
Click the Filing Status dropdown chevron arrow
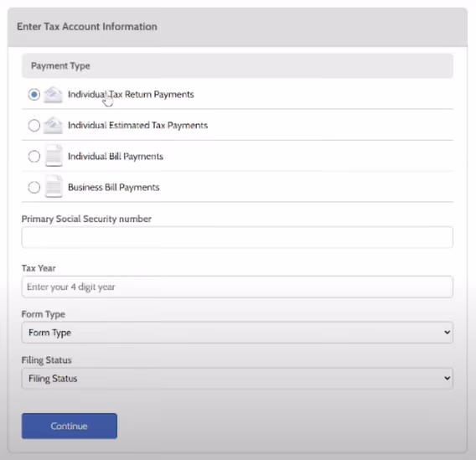(x=447, y=379)
